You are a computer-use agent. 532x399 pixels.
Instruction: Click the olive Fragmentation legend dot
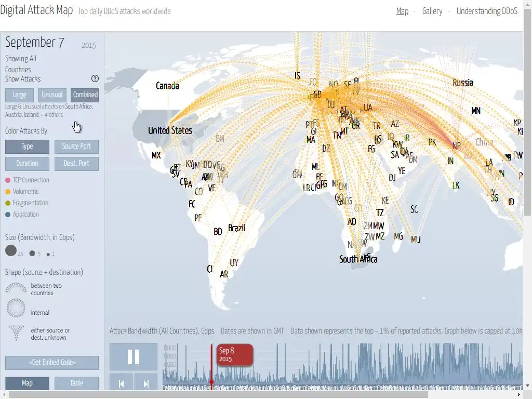[8, 203]
